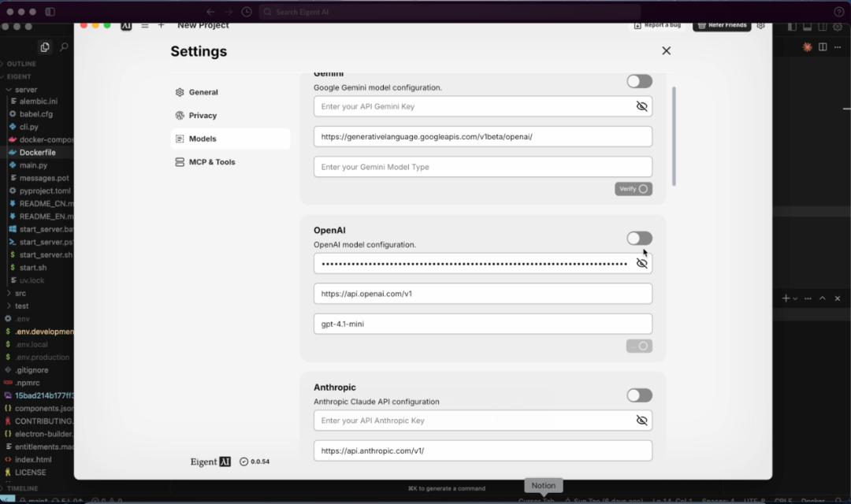Click the editor settings gear icon
This screenshot has height=504, width=851.
838,27
